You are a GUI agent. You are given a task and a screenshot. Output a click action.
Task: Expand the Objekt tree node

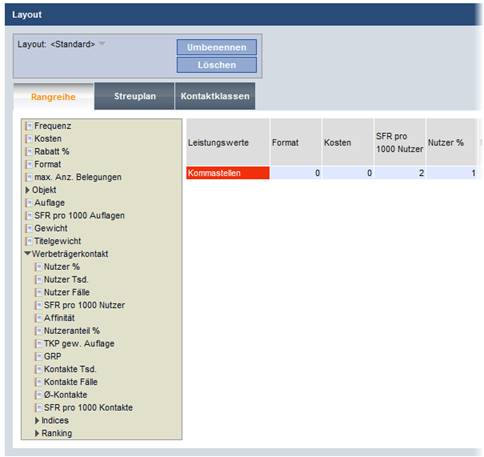(28, 190)
